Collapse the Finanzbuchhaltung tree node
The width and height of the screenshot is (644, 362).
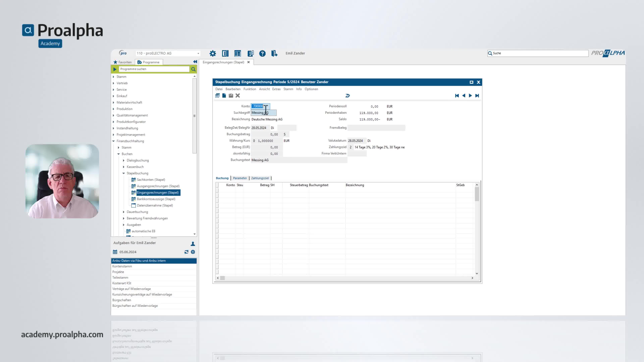coord(114,141)
